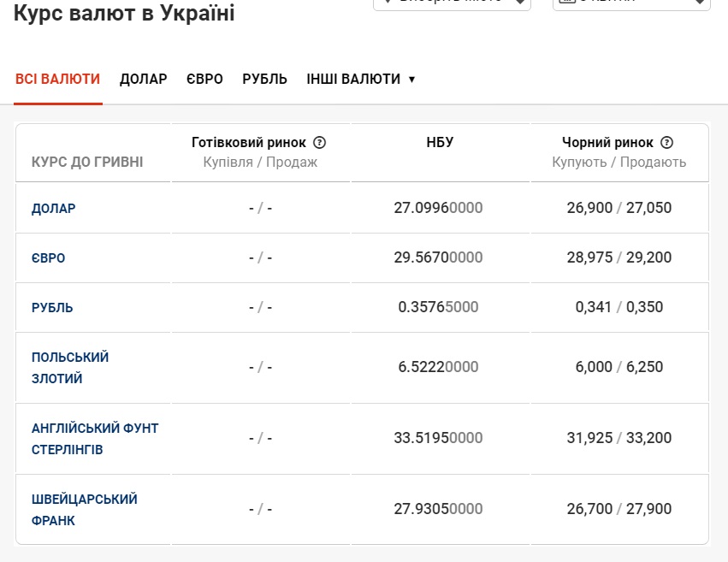728x562 pixels.
Task: Open the date picker dropdown
Action: 631,3
